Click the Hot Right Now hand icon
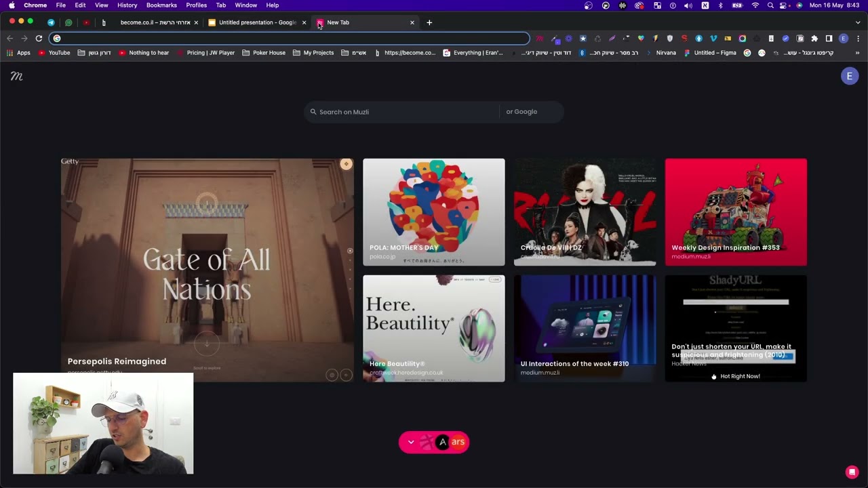The image size is (868, 488). [x=714, y=377]
